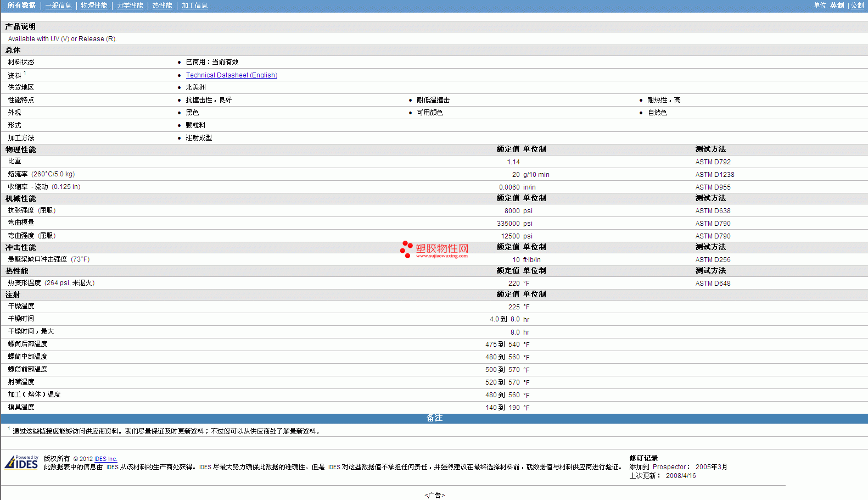Click the ASTM D256 test method
Viewport: 868px width, 500px height.
713,260
